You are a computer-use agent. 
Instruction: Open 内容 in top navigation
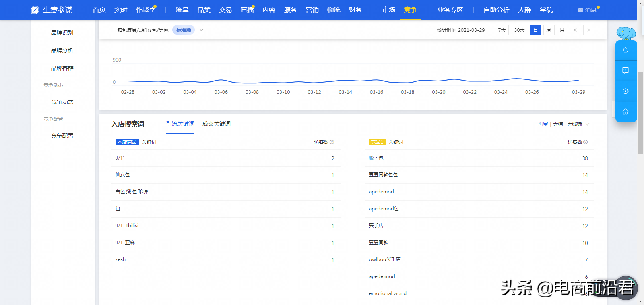269,10
